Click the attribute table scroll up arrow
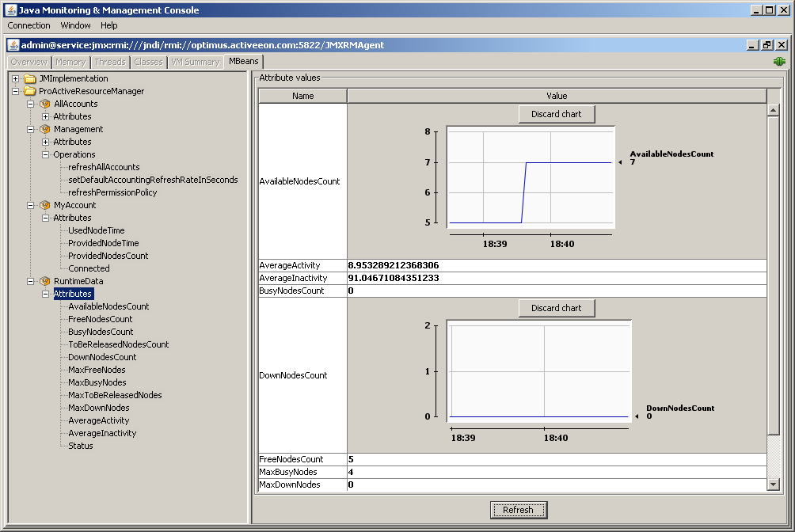The image size is (795, 532). 773,110
